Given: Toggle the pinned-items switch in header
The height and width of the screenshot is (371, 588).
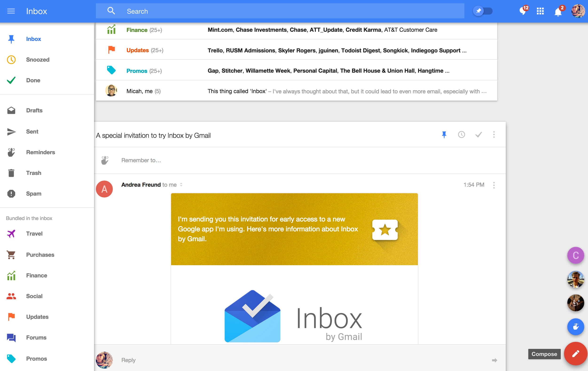Looking at the screenshot, I should 483,11.
